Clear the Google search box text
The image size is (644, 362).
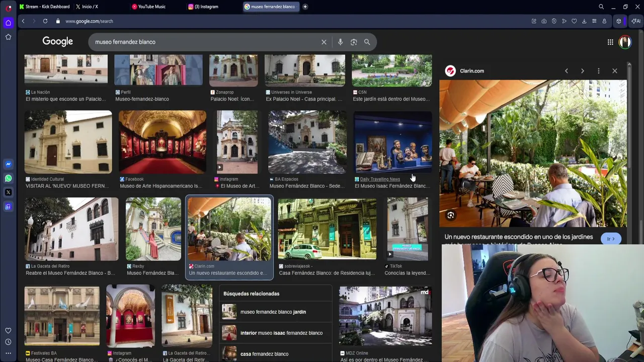(324, 42)
